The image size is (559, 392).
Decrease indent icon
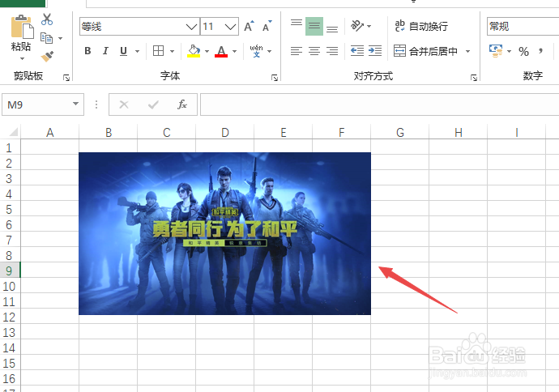357,51
